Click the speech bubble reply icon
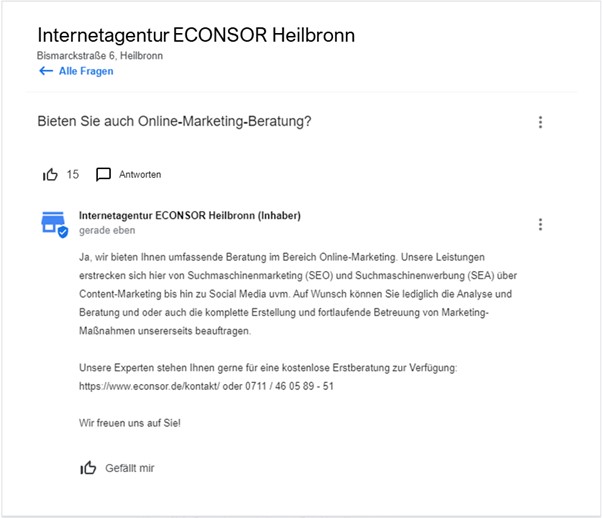Screen dimensions: 602x518 pos(103,174)
